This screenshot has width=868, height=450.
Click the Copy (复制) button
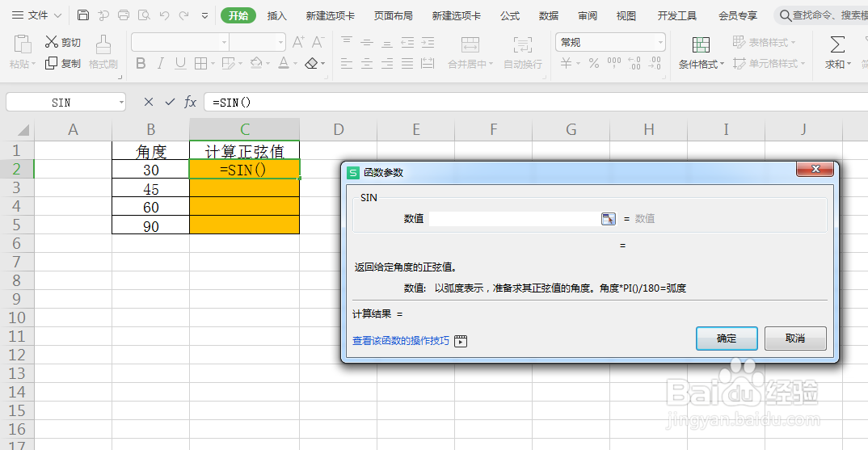point(62,63)
